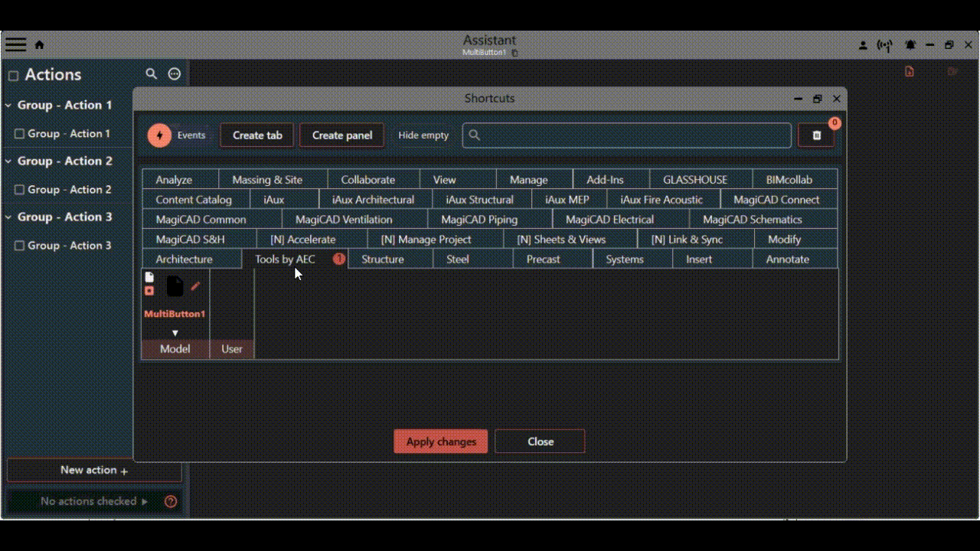Image resolution: width=980 pixels, height=551 pixels.
Task: Click the pencil edit icon on MultiButton1
Action: pos(195,286)
